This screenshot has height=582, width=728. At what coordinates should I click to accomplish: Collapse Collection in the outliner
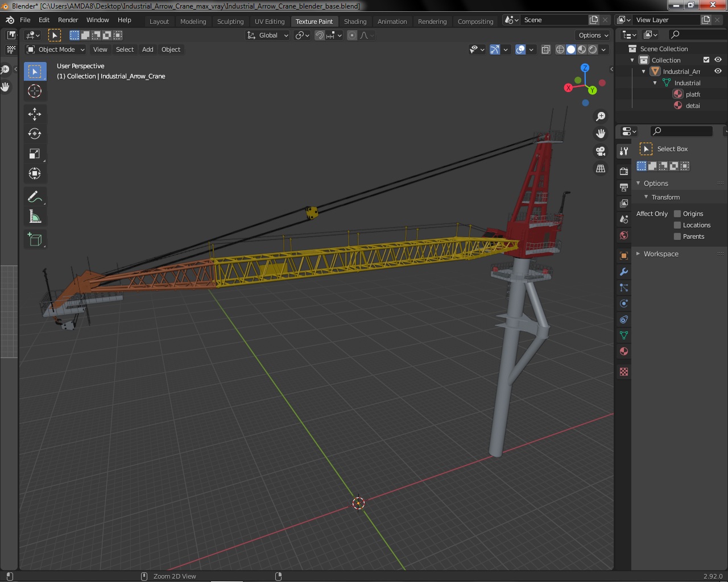pyautogui.click(x=632, y=60)
